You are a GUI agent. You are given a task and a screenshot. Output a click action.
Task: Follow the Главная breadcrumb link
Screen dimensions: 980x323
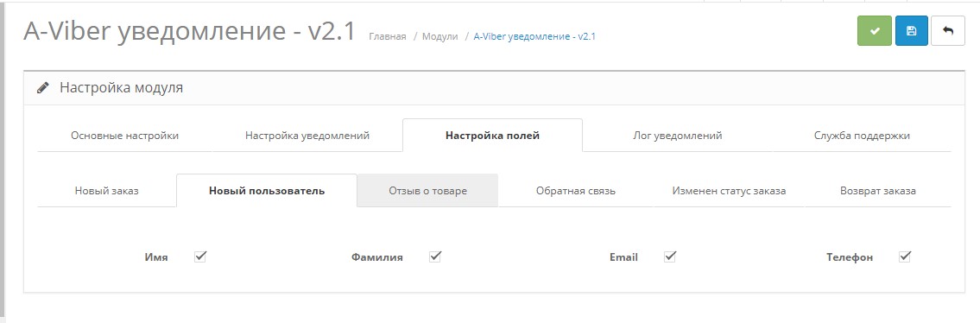point(388,37)
